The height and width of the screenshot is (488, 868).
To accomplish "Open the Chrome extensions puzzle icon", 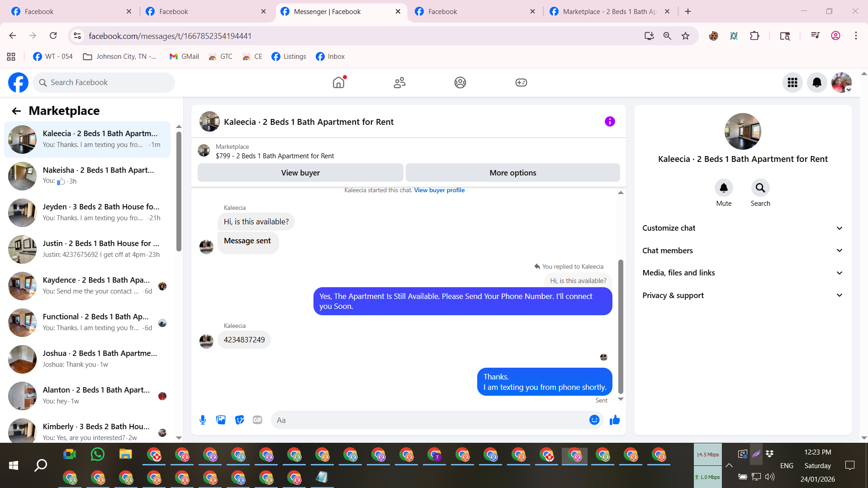I will click(x=754, y=36).
